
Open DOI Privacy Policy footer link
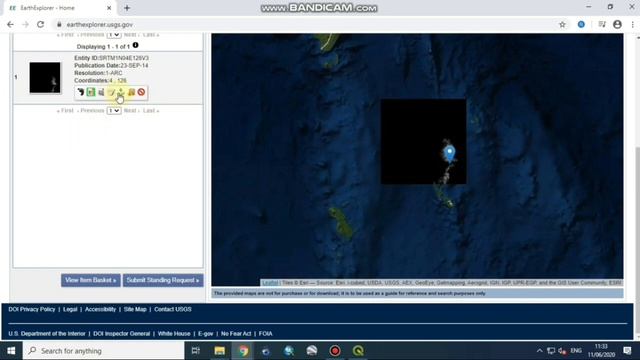(x=32, y=309)
